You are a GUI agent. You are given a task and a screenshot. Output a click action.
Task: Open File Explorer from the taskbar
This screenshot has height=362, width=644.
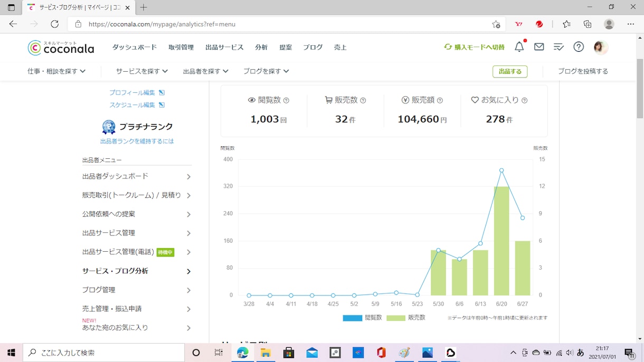[x=266, y=353]
